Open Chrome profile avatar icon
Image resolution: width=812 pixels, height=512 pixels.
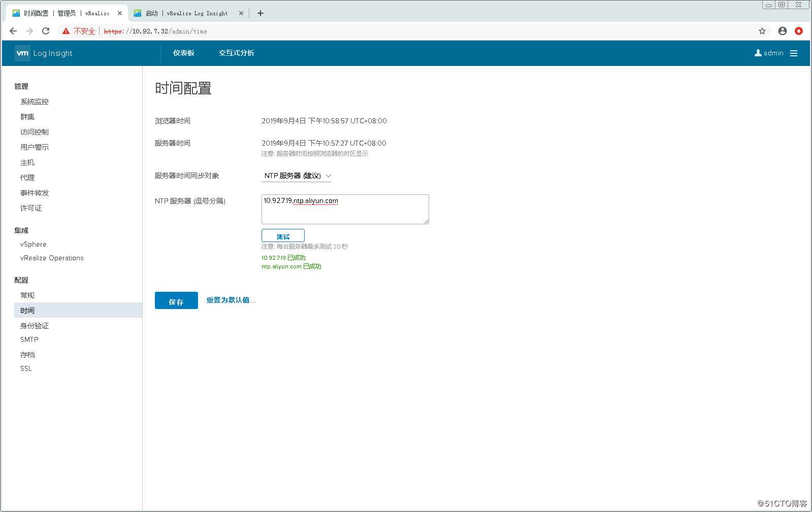(783, 31)
